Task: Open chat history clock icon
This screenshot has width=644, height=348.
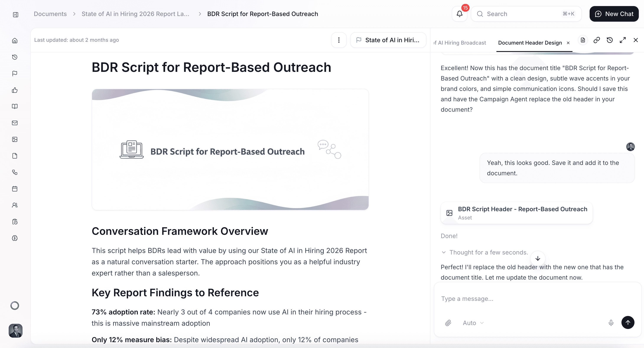Action: pos(610,40)
